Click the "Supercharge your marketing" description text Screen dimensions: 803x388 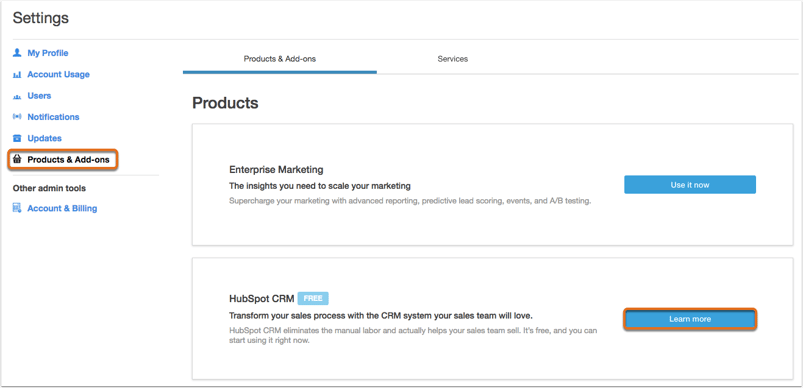410,201
